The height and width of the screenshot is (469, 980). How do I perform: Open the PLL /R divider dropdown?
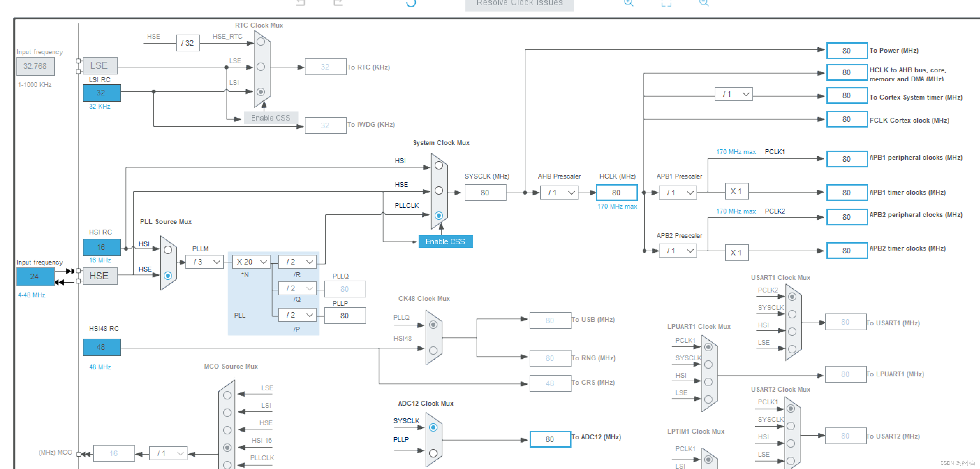[297, 262]
